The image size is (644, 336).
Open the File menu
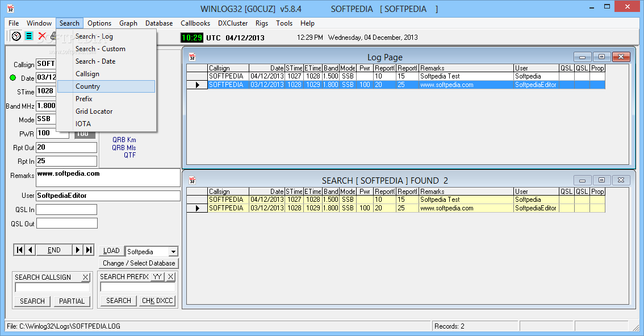pyautogui.click(x=14, y=23)
